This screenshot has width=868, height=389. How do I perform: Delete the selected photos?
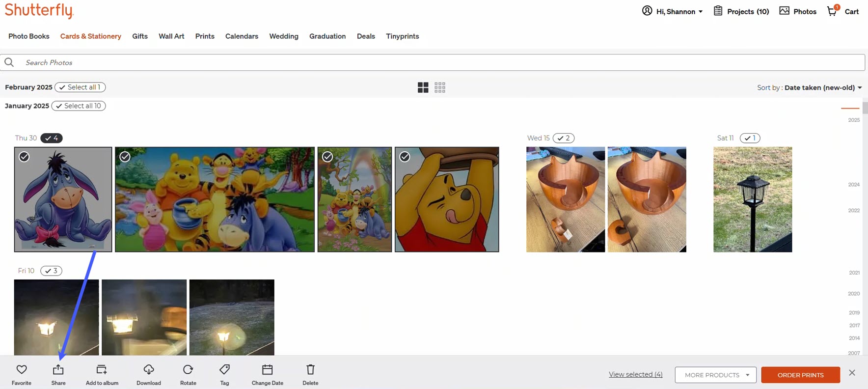click(310, 375)
